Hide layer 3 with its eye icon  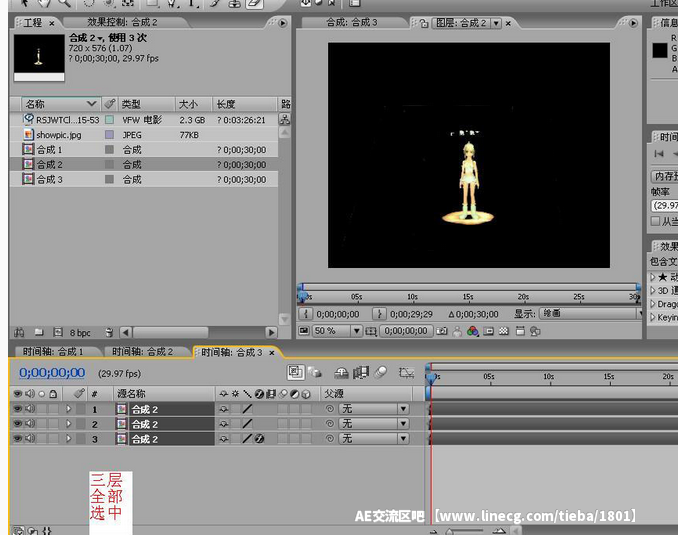(17, 439)
